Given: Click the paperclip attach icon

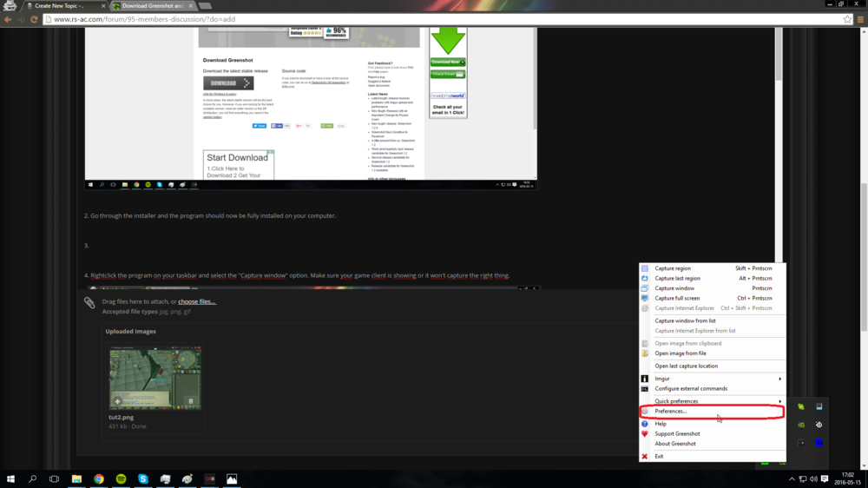Looking at the screenshot, I should (x=89, y=302).
